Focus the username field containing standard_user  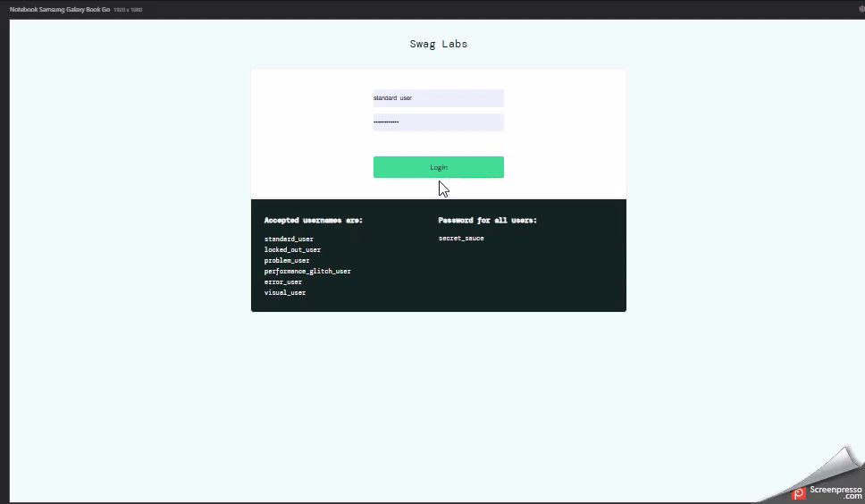click(x=439, y=98)
